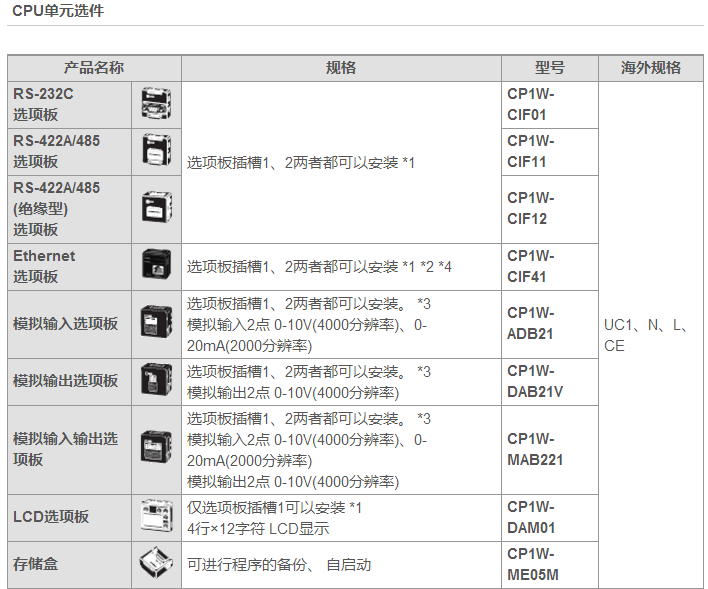The image size is (708, 589).
Task: Click the 存储盒 memory cassette image
Action: pyautogui.click(x=156, y=565)
